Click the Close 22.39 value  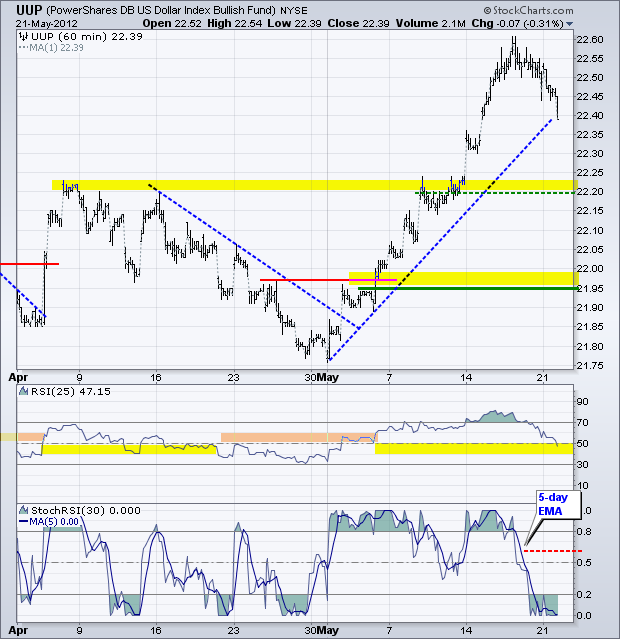coord(358,24)
